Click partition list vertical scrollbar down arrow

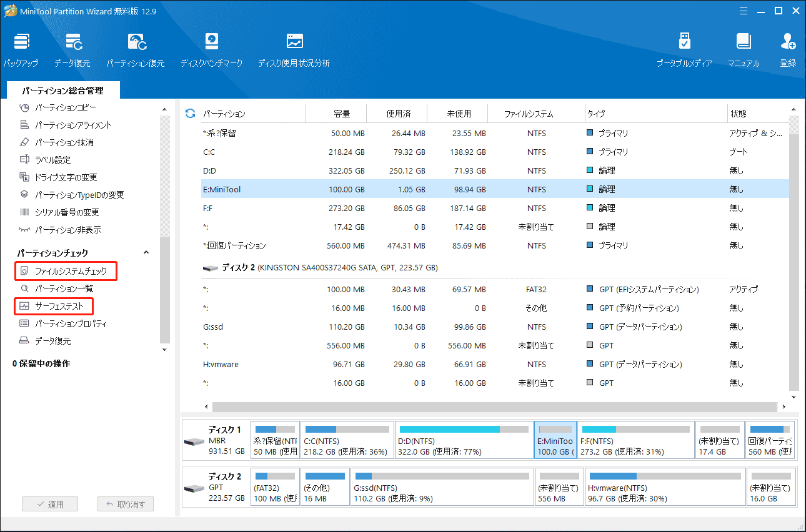[795, 397]
